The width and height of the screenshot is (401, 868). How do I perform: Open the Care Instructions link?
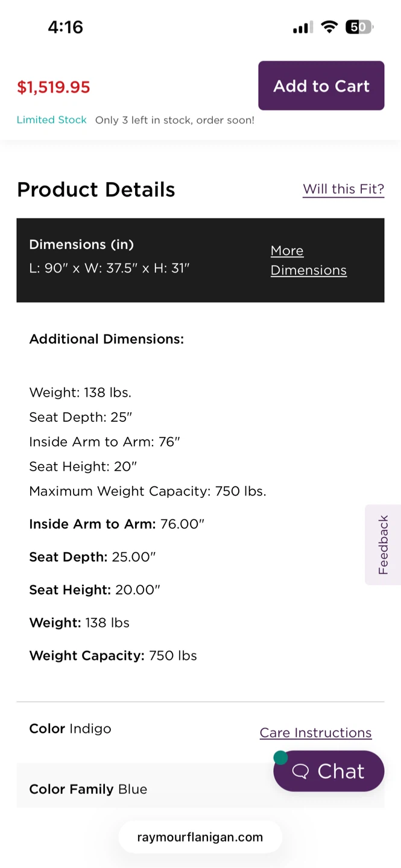[315, 733]
